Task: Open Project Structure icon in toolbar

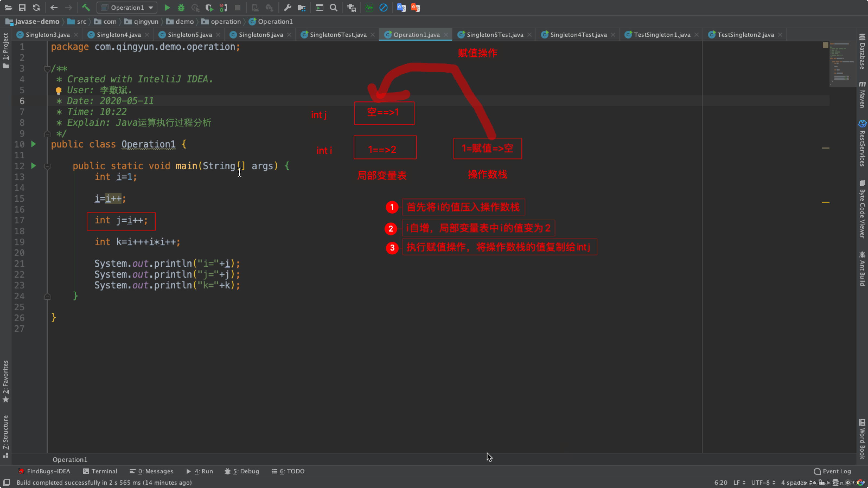Action: click(302, 7)
